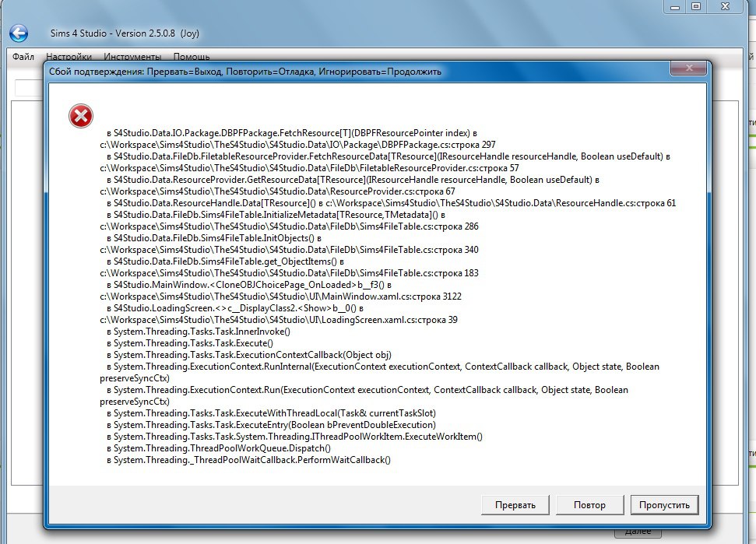
Task: Open the Помощь menu
Action: (x=192, y=57)
